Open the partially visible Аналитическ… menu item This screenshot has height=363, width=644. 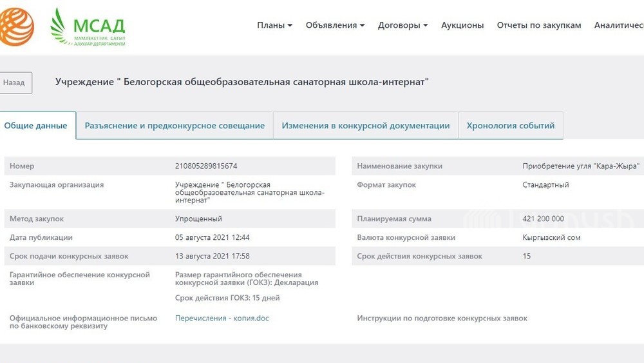pyautogui.click(x=618, y=25)
